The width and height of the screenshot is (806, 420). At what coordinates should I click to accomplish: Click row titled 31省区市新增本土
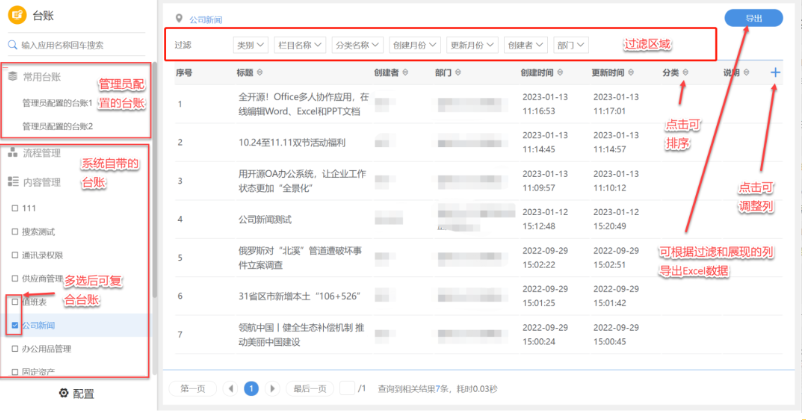click(478, 296)
